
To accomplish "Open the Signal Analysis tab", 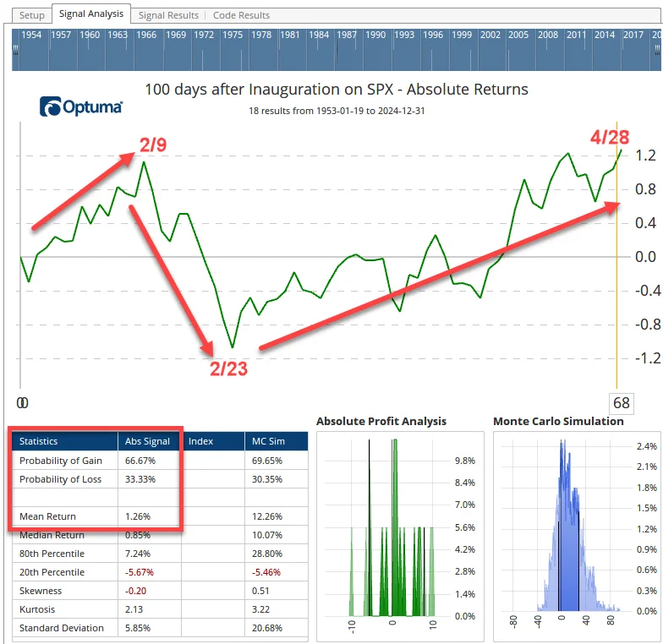I will pyautogui.click(x=91, y=14).
